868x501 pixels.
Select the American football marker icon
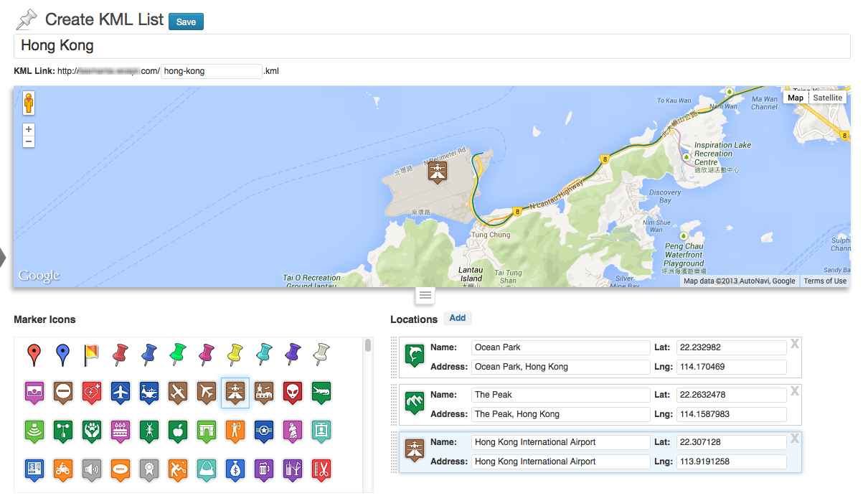coord(121,470)
